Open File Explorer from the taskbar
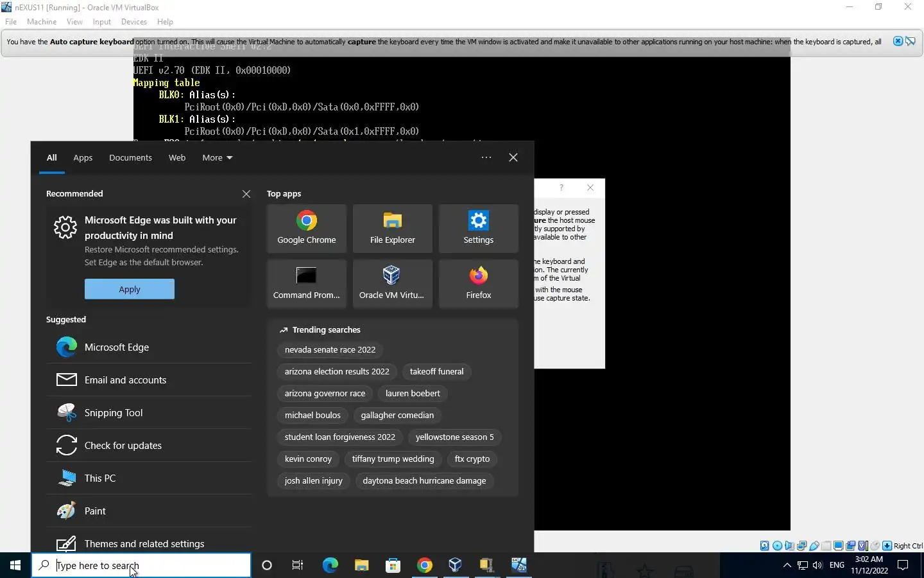 361,565
